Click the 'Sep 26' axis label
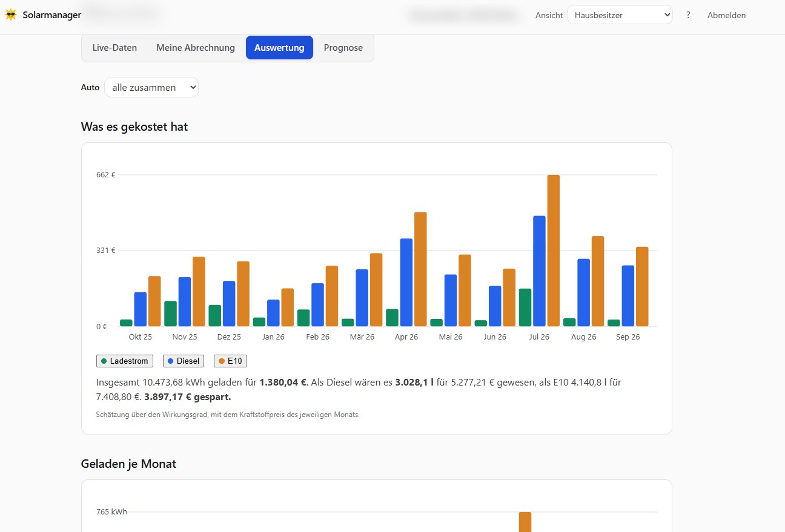 (628, 337)
